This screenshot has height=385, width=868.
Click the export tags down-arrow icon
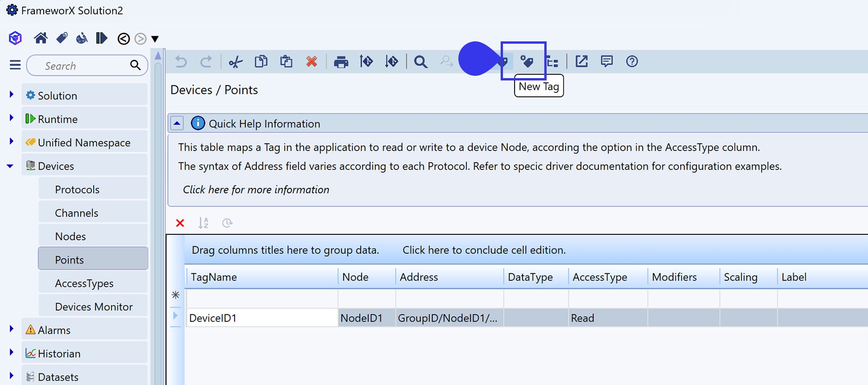[392, 61]
